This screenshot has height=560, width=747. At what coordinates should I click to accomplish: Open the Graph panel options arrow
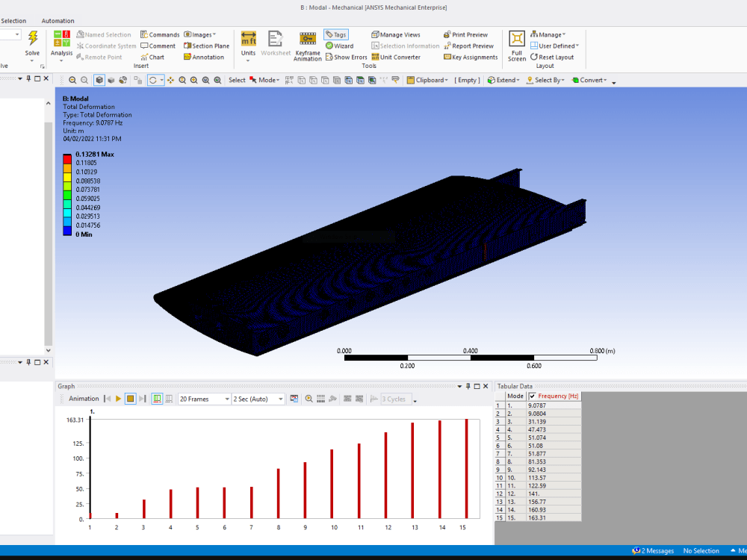[x=459, y=386]
